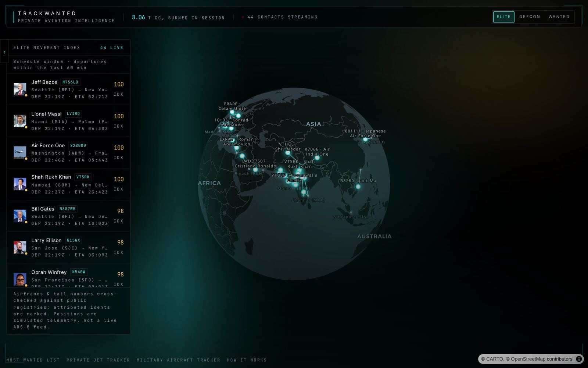Click the TRACKWANTED brand title
This screenshot has height=368, width=588.
point(47,13)
